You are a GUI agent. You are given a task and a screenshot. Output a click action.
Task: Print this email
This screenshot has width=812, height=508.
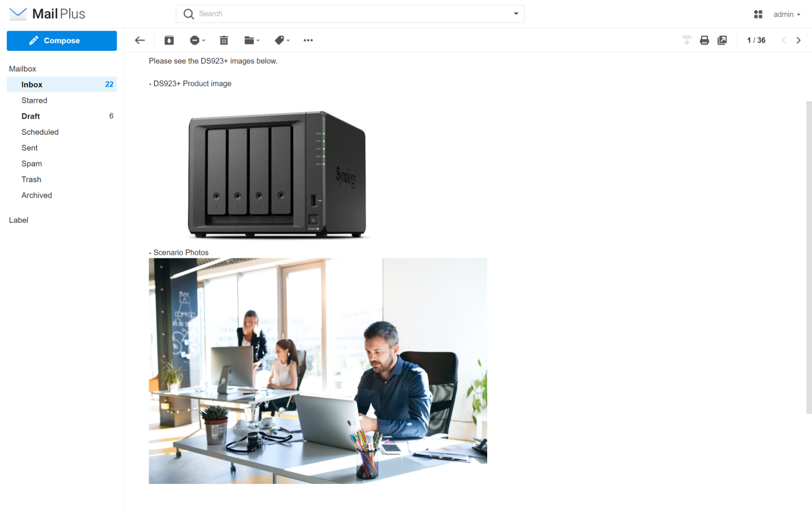click(x=704, y=40)
